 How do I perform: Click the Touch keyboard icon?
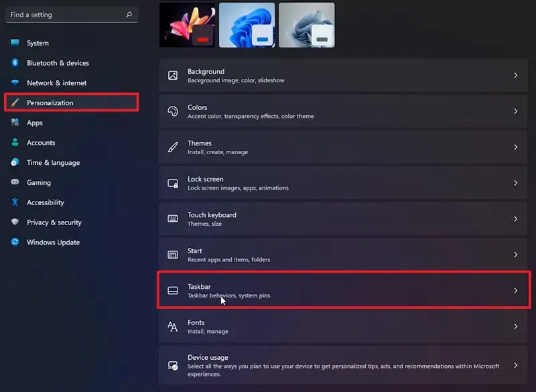(x=173, y=218)
